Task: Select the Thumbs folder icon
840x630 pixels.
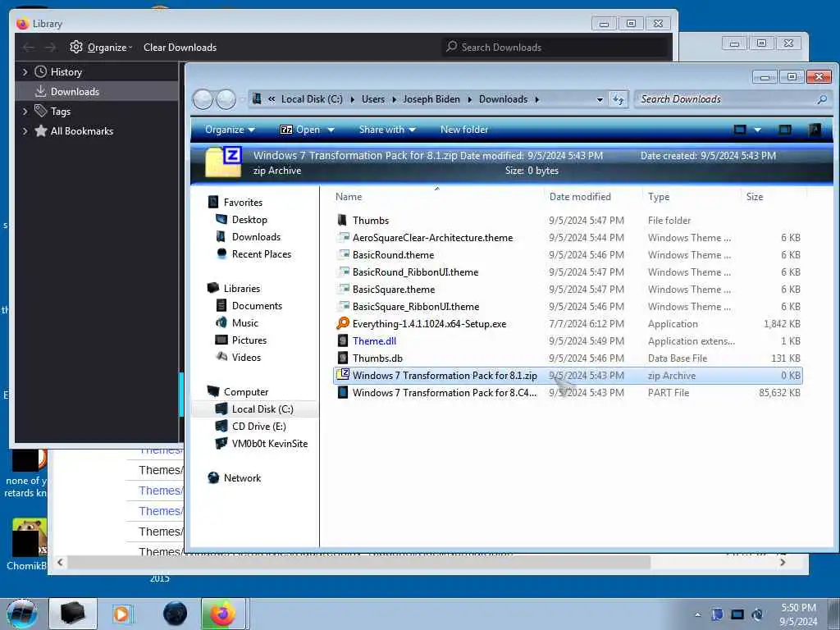Action: [x=342, y=220]
